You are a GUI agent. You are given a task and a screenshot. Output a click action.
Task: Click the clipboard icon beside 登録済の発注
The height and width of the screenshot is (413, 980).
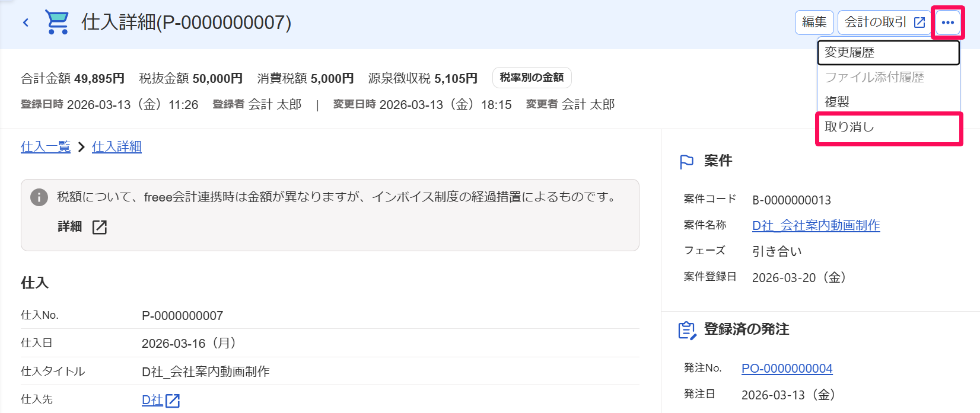[687, 330]
